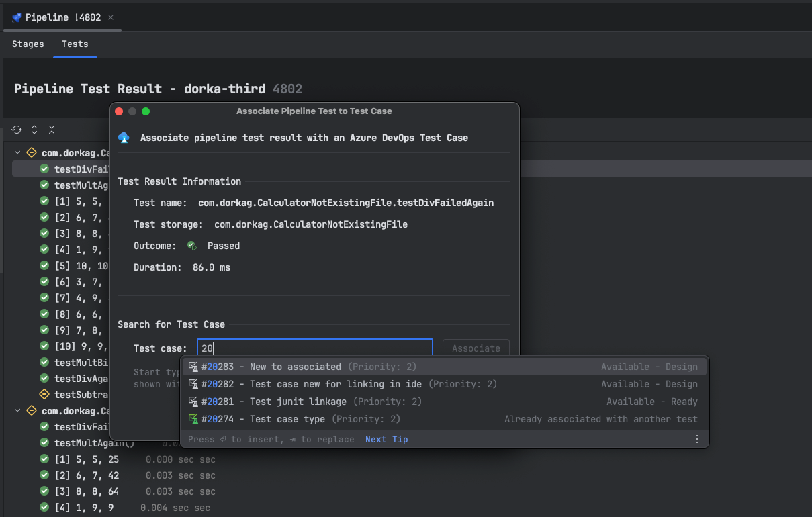Close the Associate Pipeline Test dialog with the red button
The width and height of the screenshot is (812, 517).
(x=120, y=111)
